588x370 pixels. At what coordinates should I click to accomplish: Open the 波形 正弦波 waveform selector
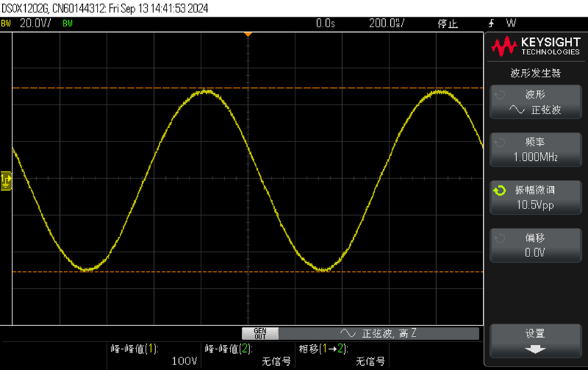[x=535, y=102]
